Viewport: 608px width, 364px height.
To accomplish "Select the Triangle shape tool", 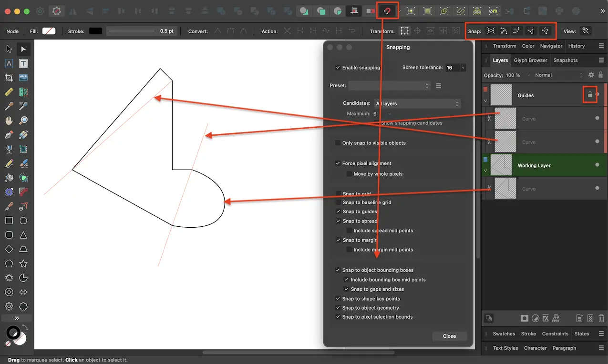I will click(23, 235).
